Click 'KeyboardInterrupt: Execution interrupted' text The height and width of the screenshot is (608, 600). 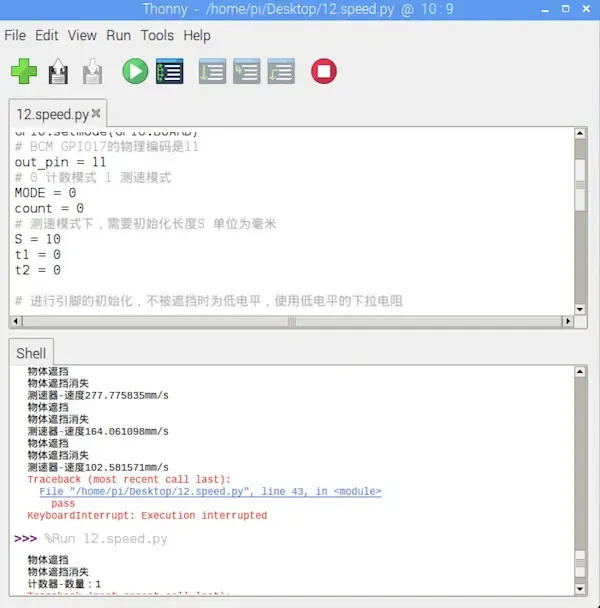(x=147, y=515)
